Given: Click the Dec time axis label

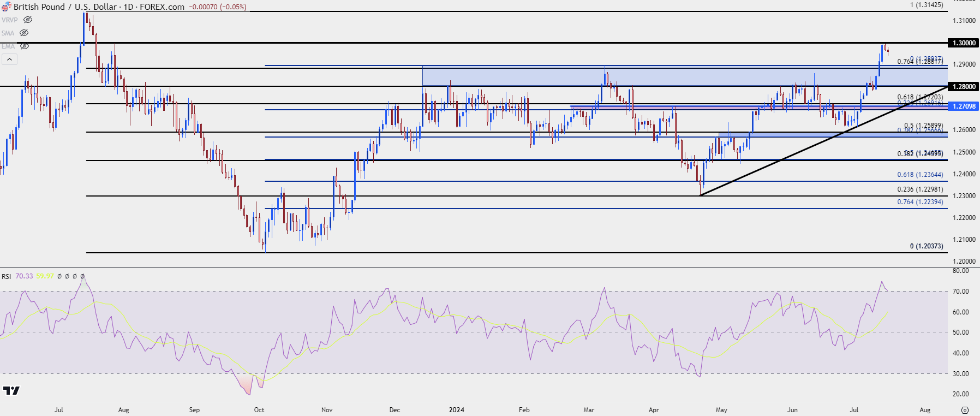Looking at the screenshot, I should 395,410.
